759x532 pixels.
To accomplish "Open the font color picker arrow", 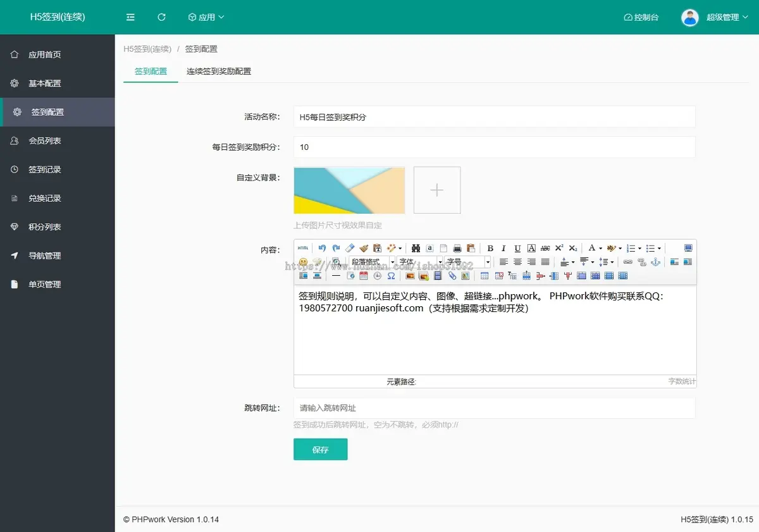I will point(600,249).
